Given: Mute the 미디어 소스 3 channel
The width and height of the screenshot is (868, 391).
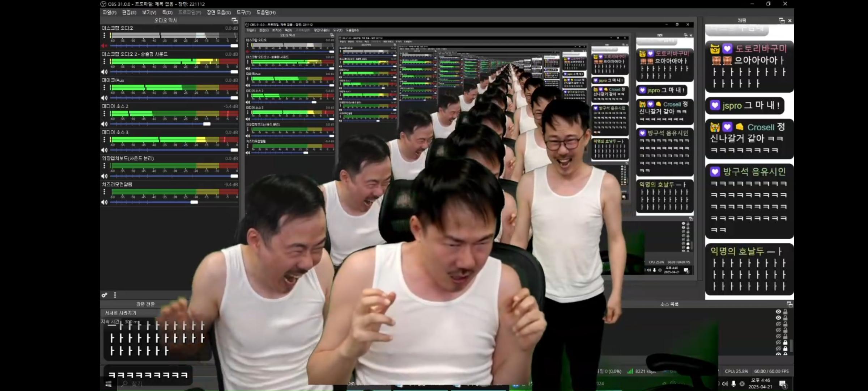Looking at the screenshot, I should pos(105,150).
